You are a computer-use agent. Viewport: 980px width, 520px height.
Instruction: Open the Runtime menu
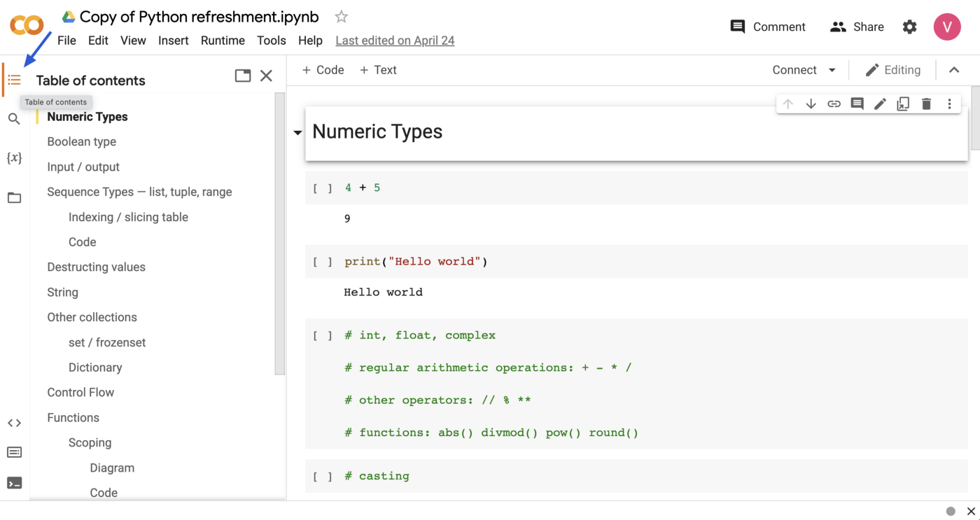pos(223,41)
